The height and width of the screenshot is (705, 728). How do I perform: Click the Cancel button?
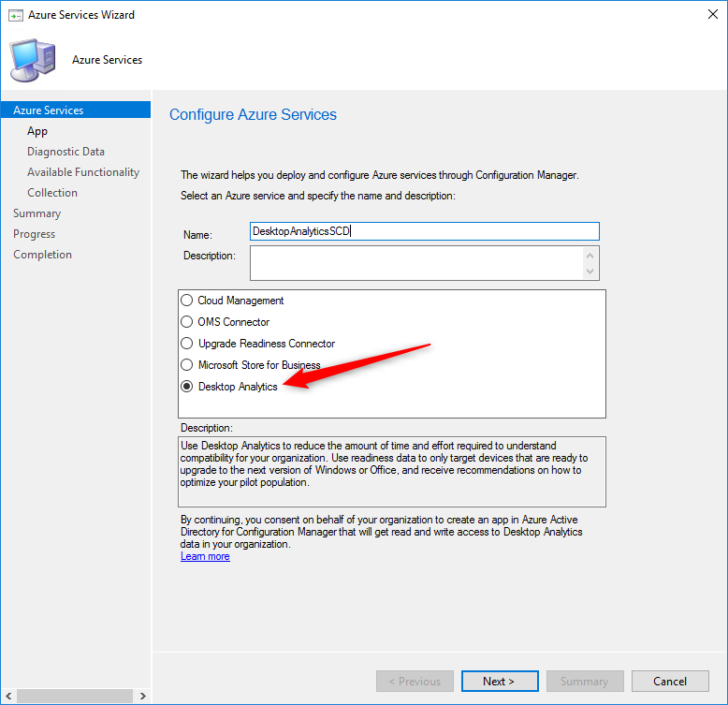click(669, 681)
